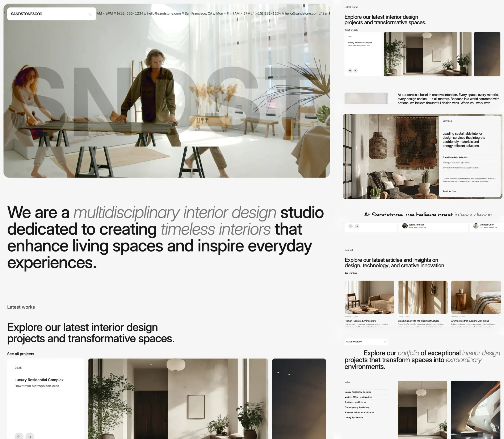Click 'Breathing new life into existing structures' title
Viewport: 504px width, 439px height.
[419, 321]
